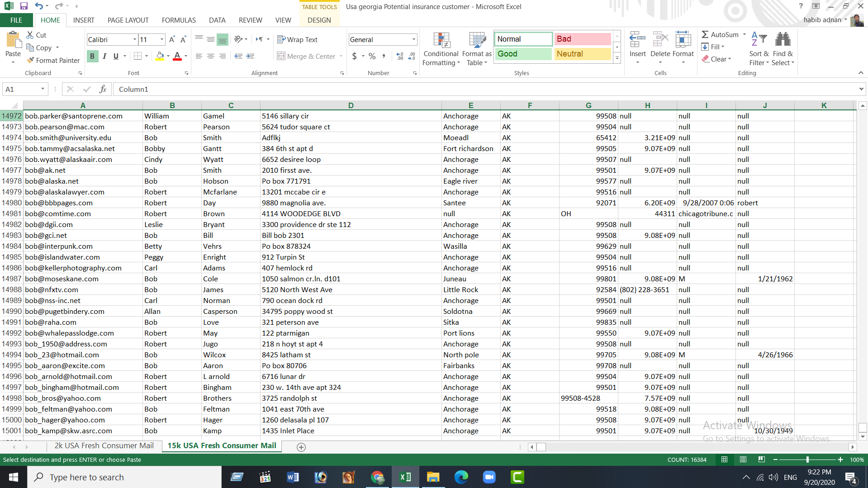868x488 pixels.
Task: Open Find & Select options
Action: pyautogui.click(x=783, y=49)
